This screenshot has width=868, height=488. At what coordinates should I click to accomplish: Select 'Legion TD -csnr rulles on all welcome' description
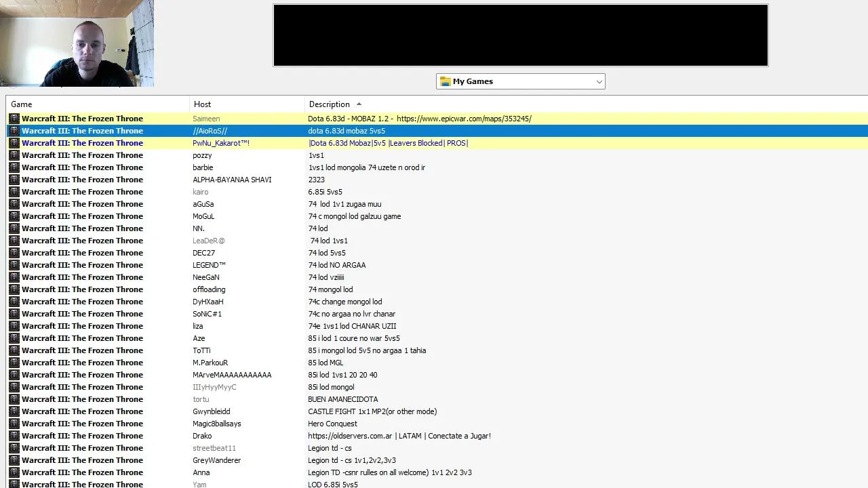390,472
